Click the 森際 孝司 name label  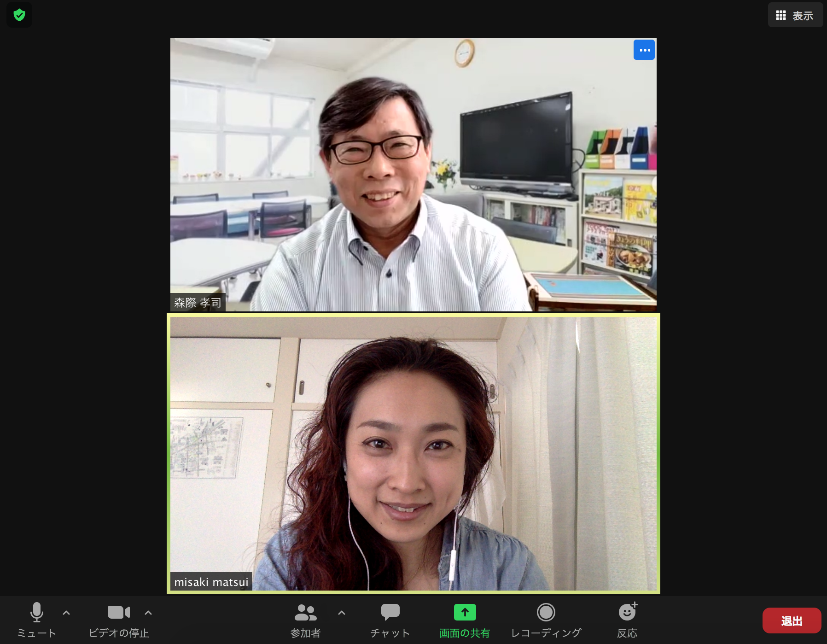(x=198, y=303)
